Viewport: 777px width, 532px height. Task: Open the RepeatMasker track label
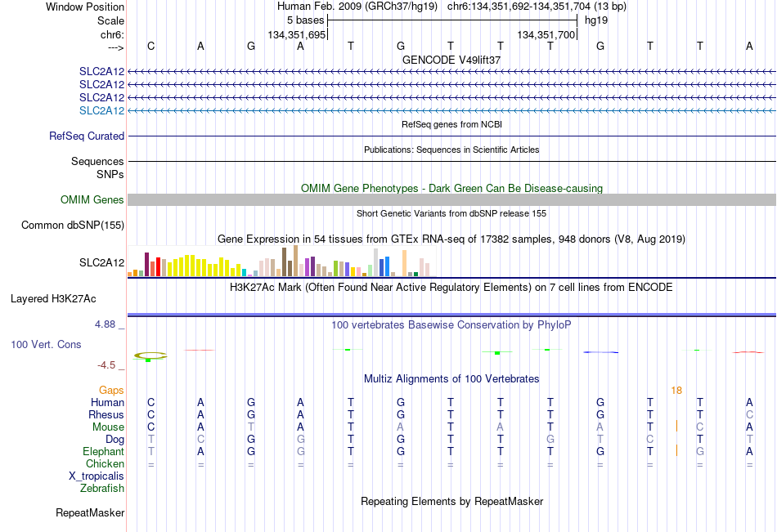coord(90,512)
